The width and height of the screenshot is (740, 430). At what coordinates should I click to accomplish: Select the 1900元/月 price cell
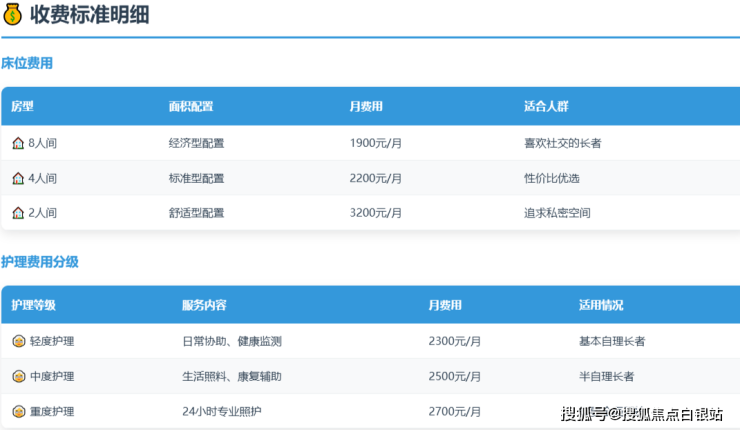[x=376, y=143]
